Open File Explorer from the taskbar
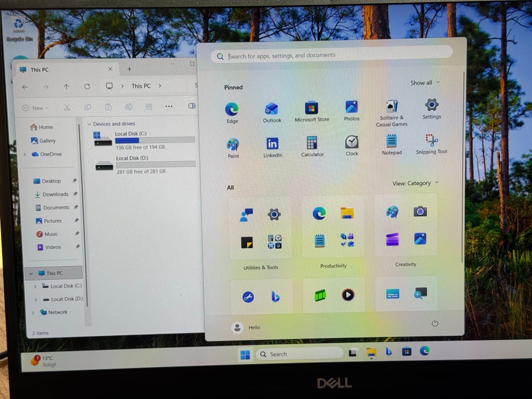Screen dimensions: 532x399 coord(371,352)
